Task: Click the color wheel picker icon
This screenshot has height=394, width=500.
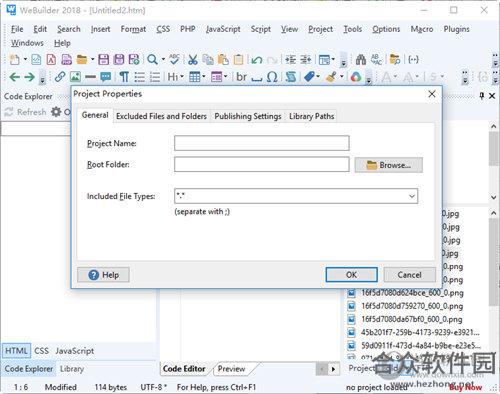Action: pos(356,77)
